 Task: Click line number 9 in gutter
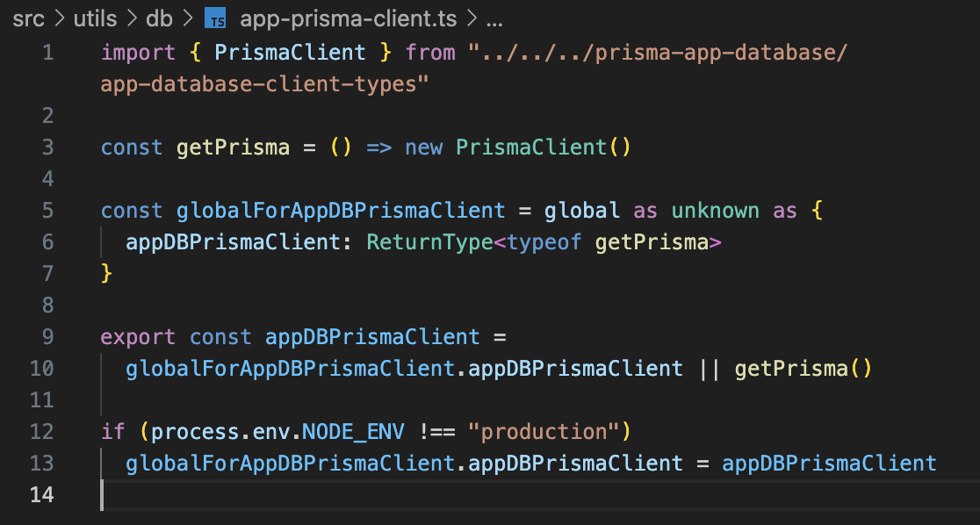48,337
